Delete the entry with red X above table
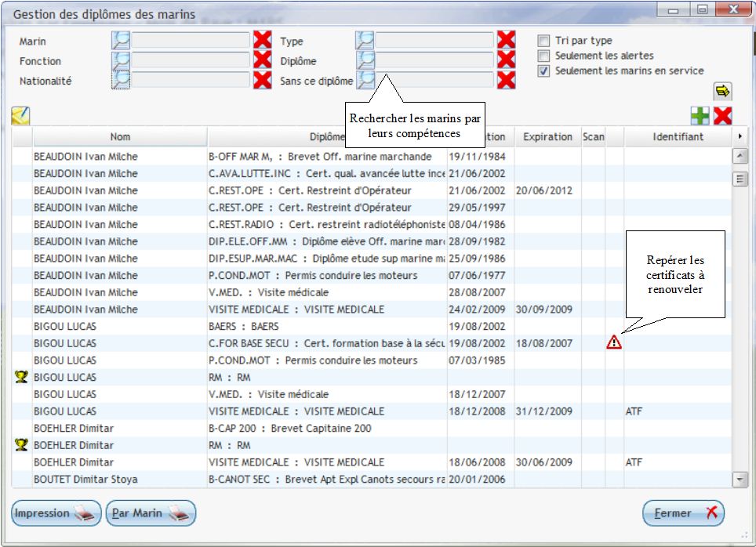756x547 pixels. tap(722, 116)
